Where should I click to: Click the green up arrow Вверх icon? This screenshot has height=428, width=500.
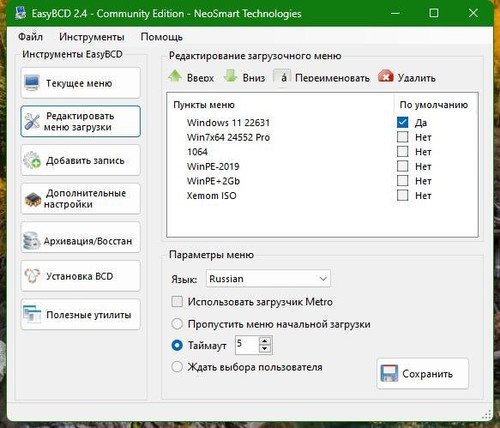[x=175, y=76]
